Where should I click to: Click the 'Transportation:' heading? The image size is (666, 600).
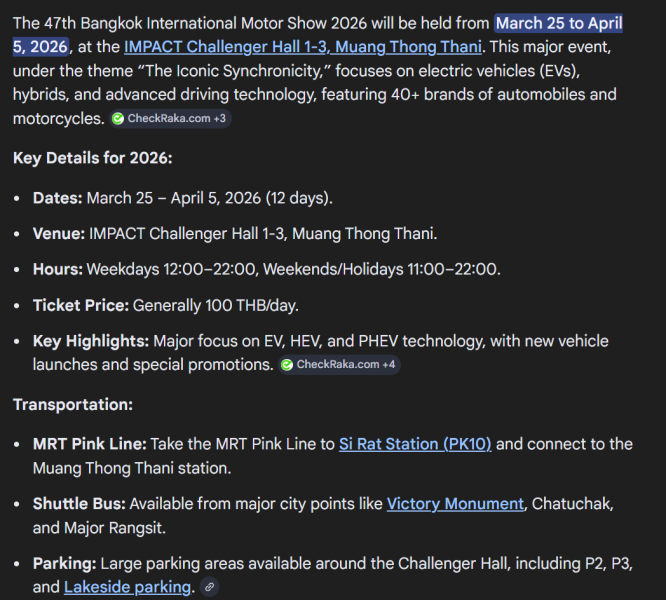point(72,404)
